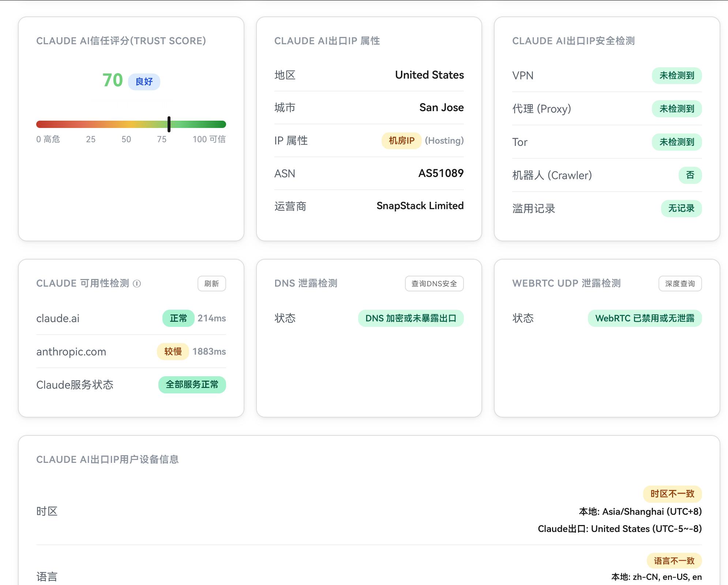Click the 良好 badge next to score 70
Screen dimensions: 728x585
[x=144, y=82]
